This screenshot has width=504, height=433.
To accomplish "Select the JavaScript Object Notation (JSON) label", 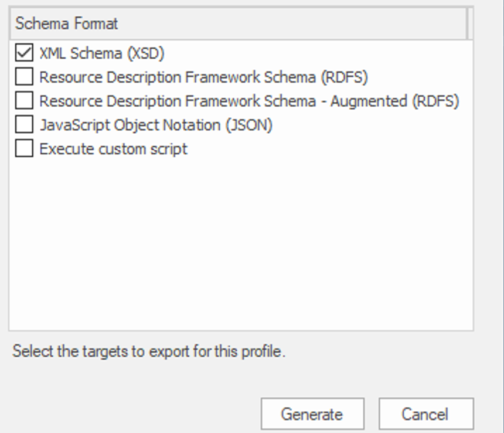I will pos(155,125).
